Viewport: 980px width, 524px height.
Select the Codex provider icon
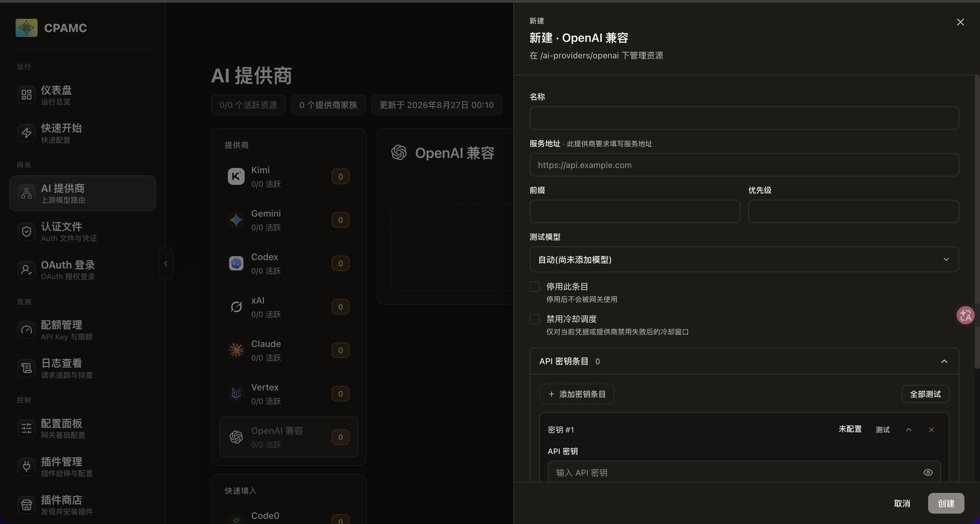(x=236, y=263)
